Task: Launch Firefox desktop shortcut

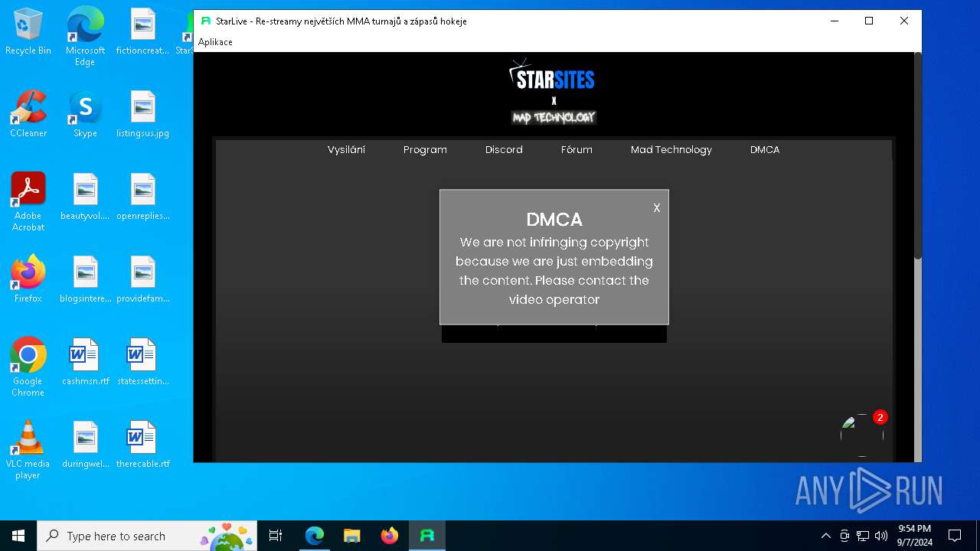Action: 28,280
